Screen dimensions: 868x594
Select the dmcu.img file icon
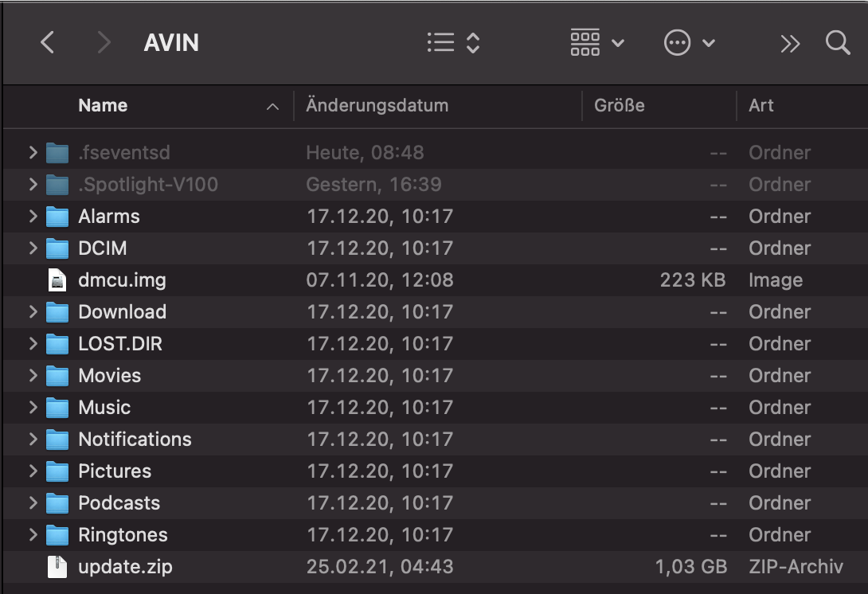click(57, 280)
